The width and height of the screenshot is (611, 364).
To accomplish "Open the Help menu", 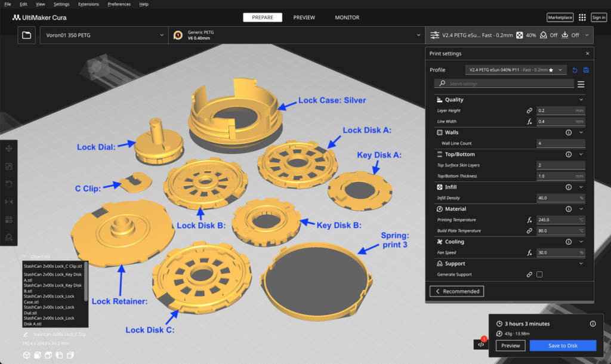I will coord(144,4).
